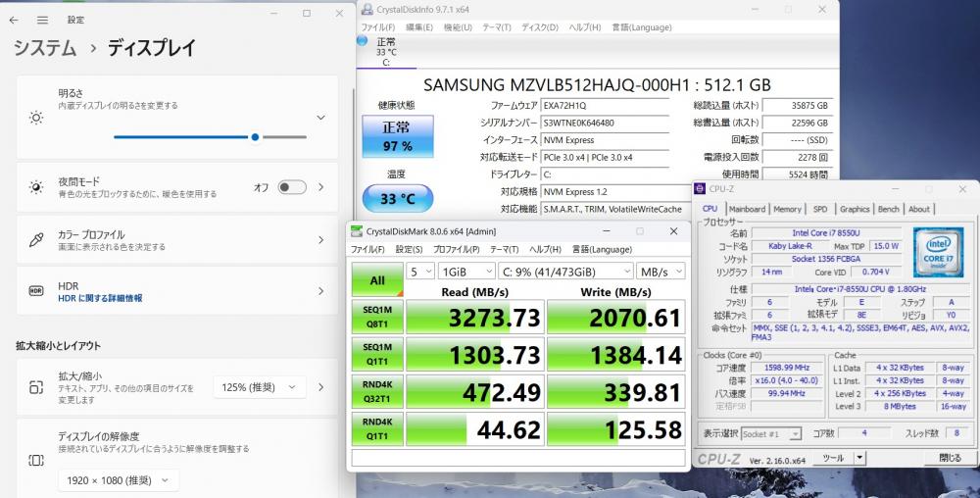Click the serial number field S3WTNE0K646480

(x=605, y=124)
